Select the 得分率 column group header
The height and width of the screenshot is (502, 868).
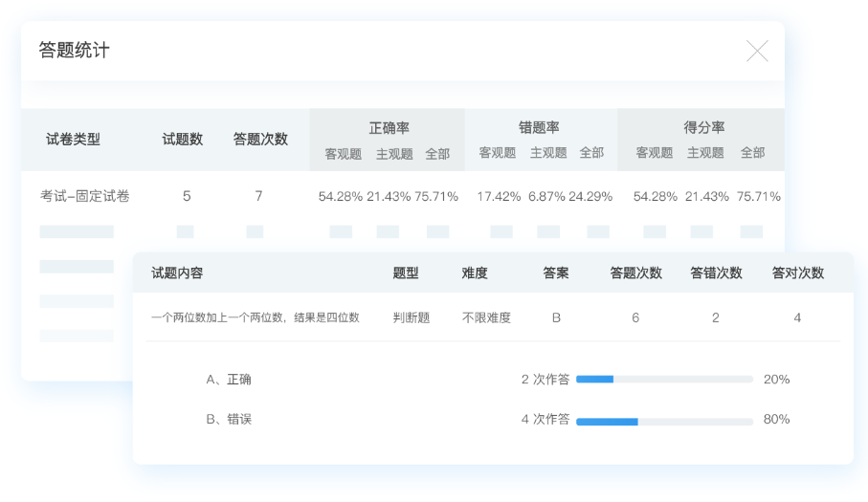click(703, 127)
